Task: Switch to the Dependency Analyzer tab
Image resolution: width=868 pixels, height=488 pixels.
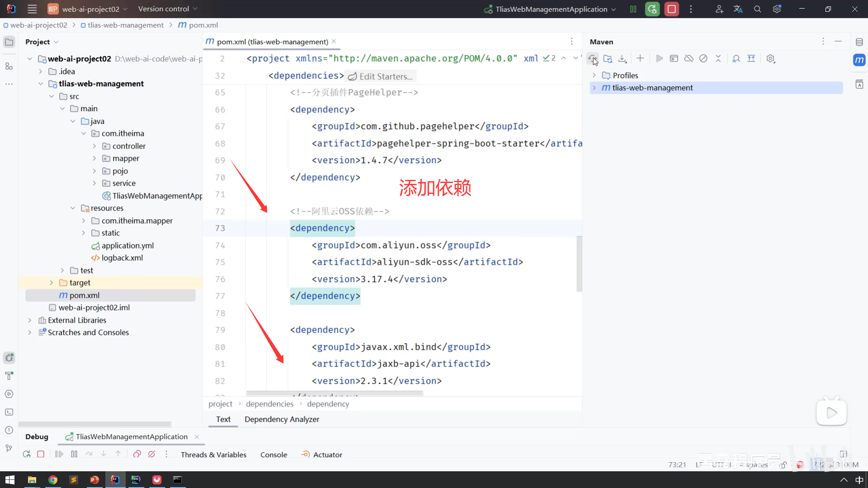Action: [x=282, y=419]
